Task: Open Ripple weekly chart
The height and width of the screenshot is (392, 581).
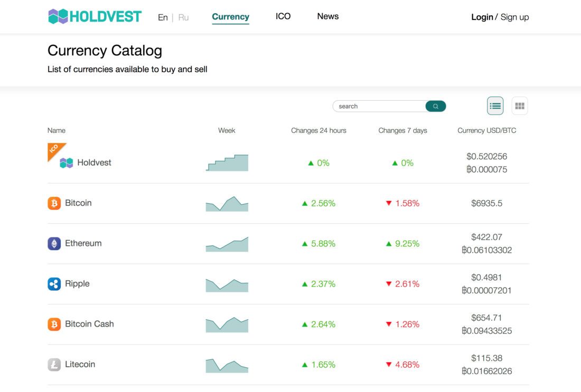Action: point(227,285)
